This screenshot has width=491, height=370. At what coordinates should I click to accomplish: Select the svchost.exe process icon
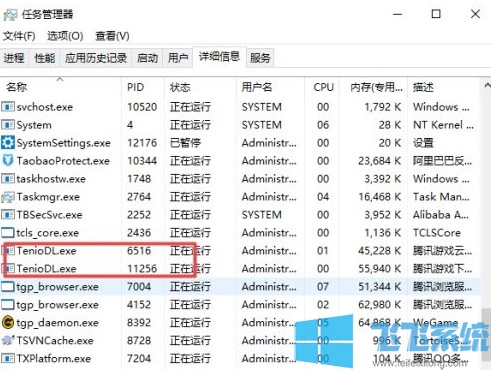8,107
